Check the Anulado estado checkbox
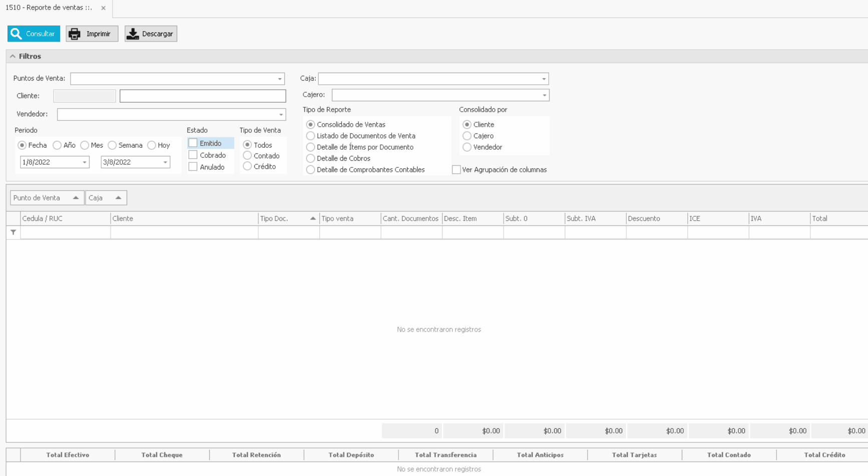 pos(193,167)
